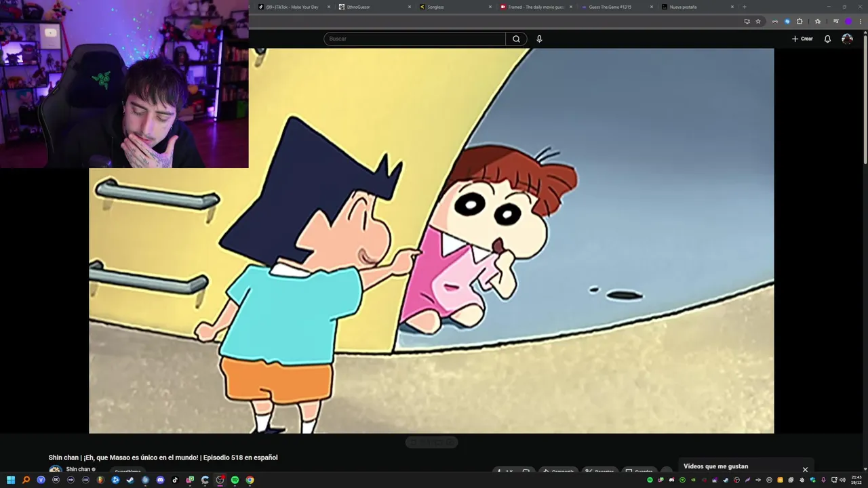Screen dimensions: 868x488
Task: Open the Shin chan channel name link
Action: [x=78, y=469]
